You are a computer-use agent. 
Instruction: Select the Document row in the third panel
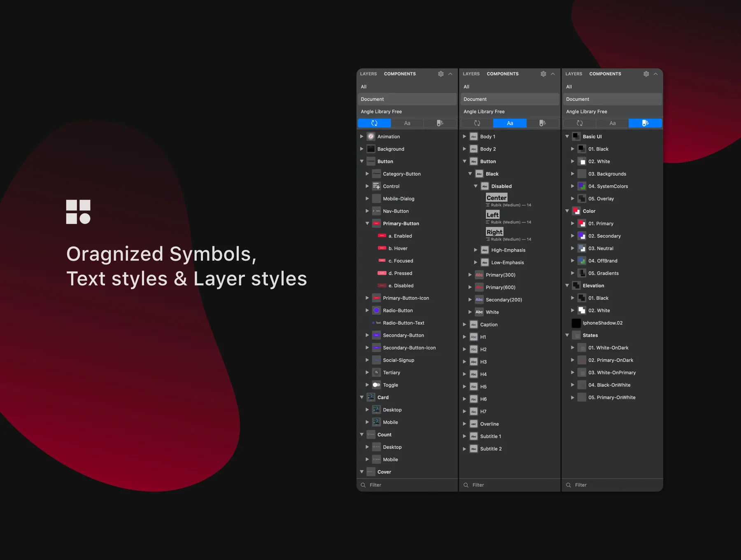point(613,99)
